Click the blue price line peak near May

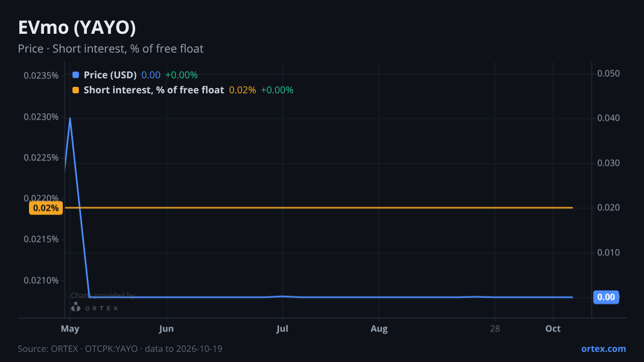70,119
